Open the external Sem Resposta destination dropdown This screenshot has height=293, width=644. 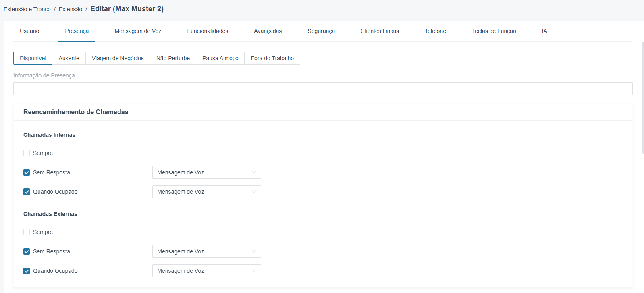[x=207, y=251]
